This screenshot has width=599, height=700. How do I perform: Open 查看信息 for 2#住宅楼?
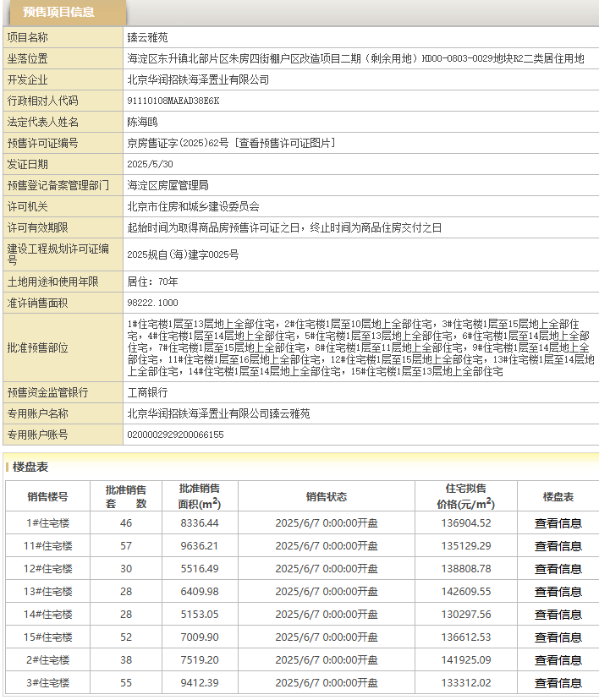point(558,660)
